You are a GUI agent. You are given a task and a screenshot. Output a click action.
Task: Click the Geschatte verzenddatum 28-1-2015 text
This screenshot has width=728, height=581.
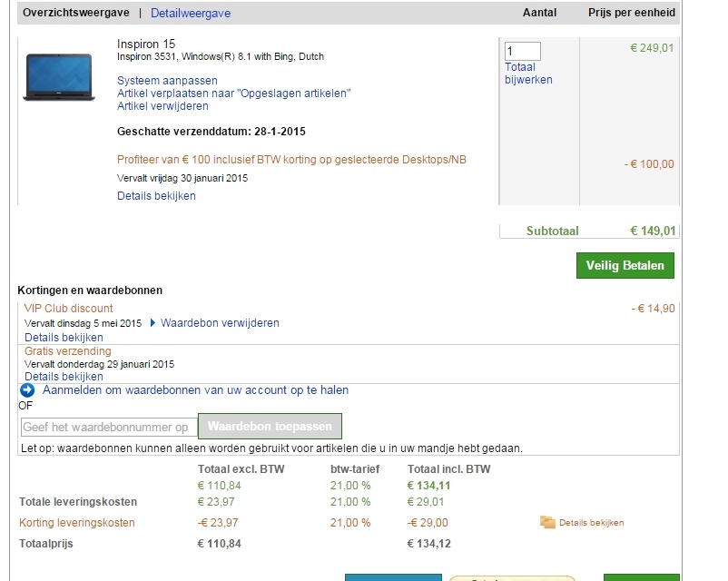pyautogui.click(x=212, y=132)
